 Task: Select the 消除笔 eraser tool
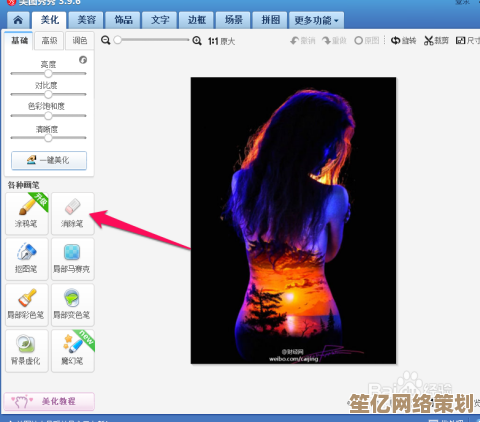click(73, 213)
